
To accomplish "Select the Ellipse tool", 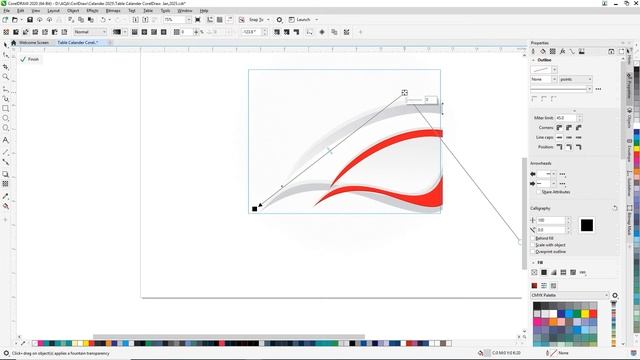I will tap(6, 118).
